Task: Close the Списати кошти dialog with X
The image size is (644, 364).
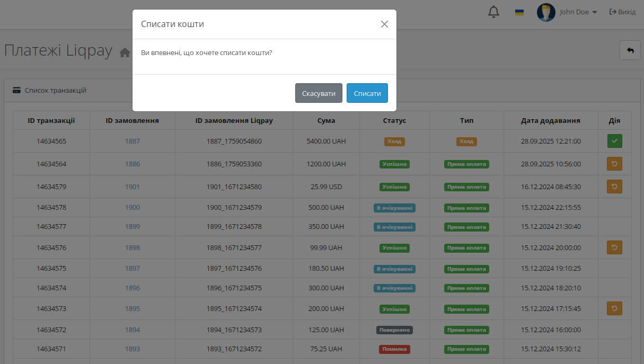Action: (x=384, y=24)
